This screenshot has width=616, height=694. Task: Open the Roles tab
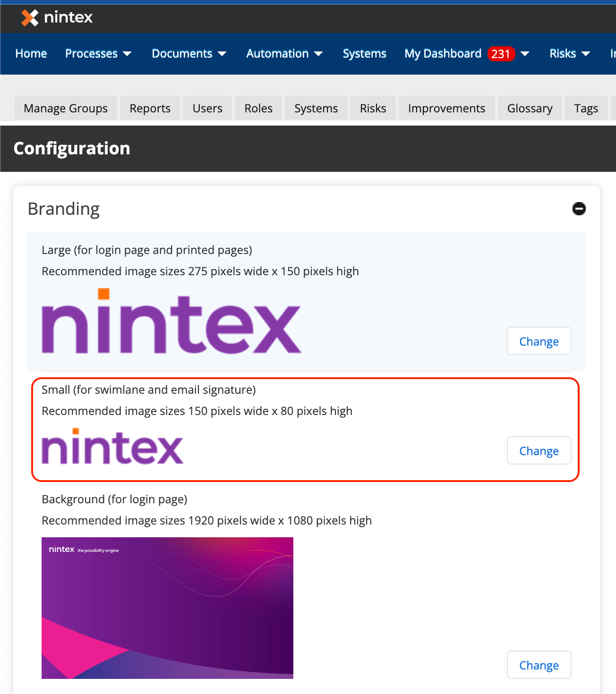pos(258,108)
